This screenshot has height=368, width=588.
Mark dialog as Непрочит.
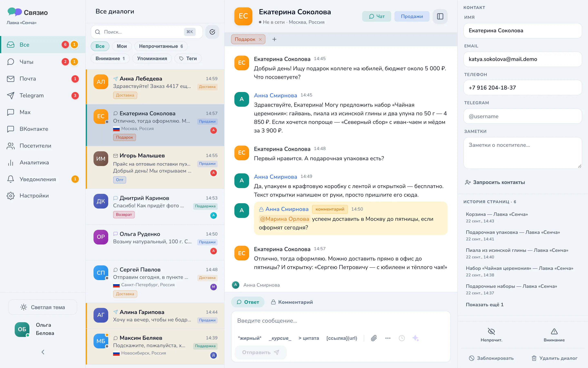(x=491, y=335)
